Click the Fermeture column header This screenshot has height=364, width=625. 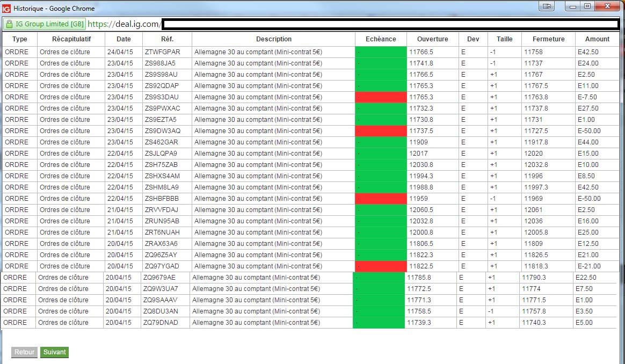pos(548,39)
